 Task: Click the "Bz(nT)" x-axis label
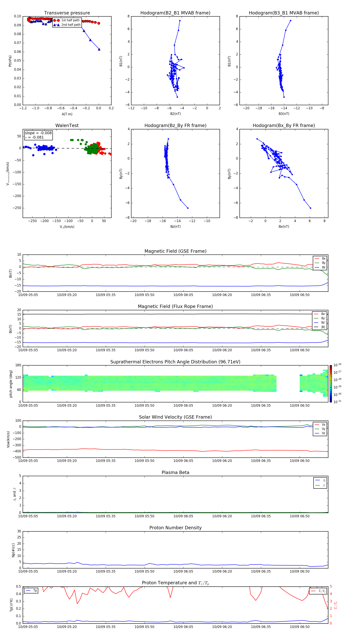(x=175, y=227)
